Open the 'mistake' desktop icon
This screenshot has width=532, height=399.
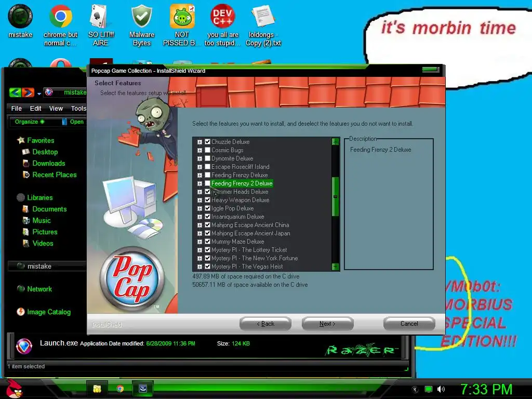(20, 21)
